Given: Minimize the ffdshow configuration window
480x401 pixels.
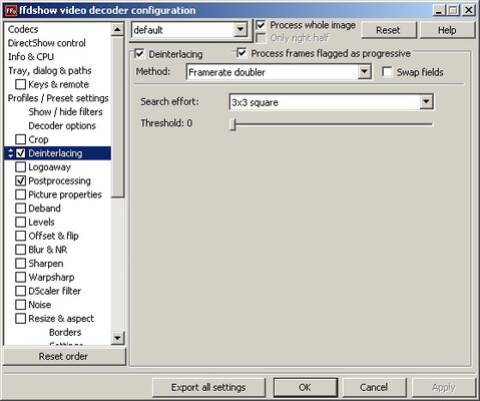Looking at the screenshot, I should (439, 10).
